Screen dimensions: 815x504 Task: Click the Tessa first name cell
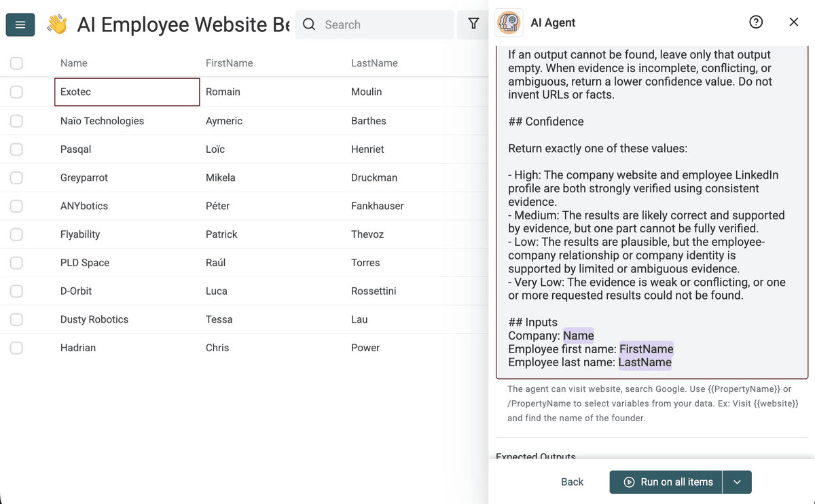tap(272, 319)
